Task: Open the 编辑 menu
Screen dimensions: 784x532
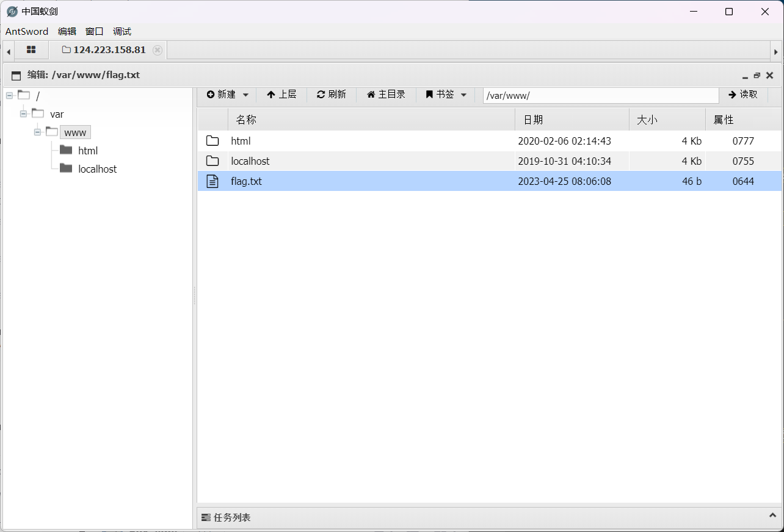Action: [67, 32]
